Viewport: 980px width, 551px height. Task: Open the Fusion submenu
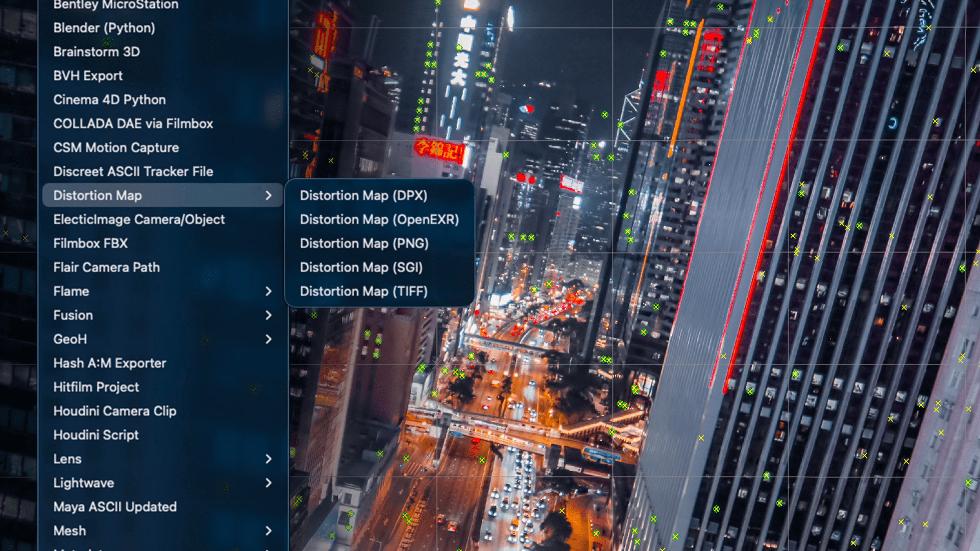coord(269,315)
